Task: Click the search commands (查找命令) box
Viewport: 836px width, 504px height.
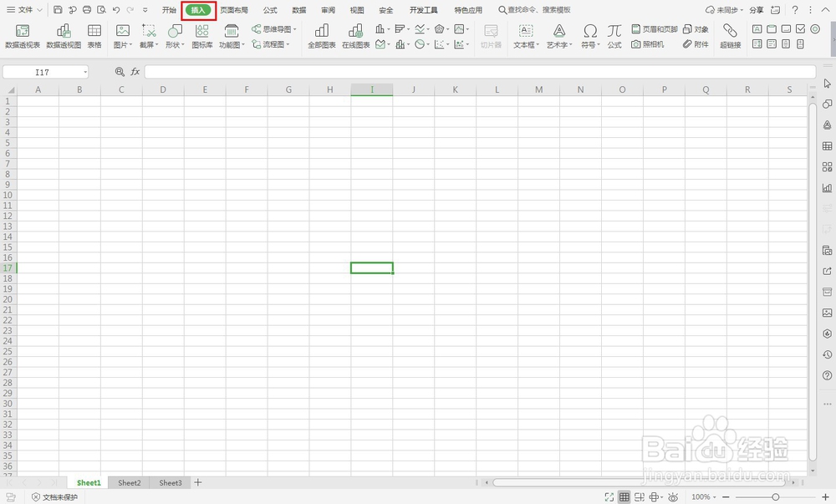Action: (535, 10)
